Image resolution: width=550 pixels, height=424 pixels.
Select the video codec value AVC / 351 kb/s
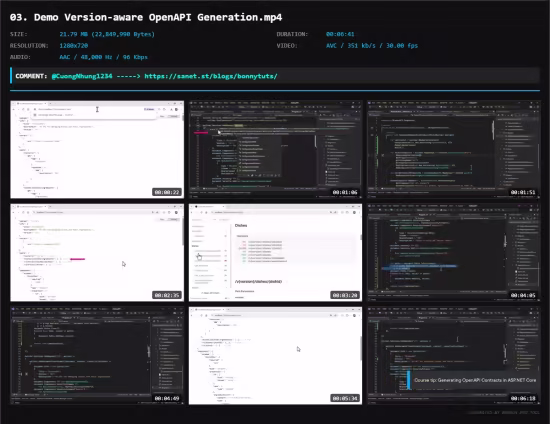point(372,46)
